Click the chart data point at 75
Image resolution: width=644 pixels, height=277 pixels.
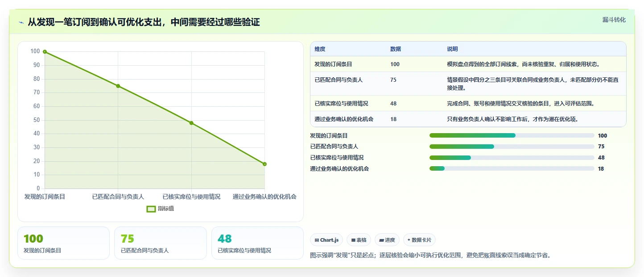[x=118, y=86]
